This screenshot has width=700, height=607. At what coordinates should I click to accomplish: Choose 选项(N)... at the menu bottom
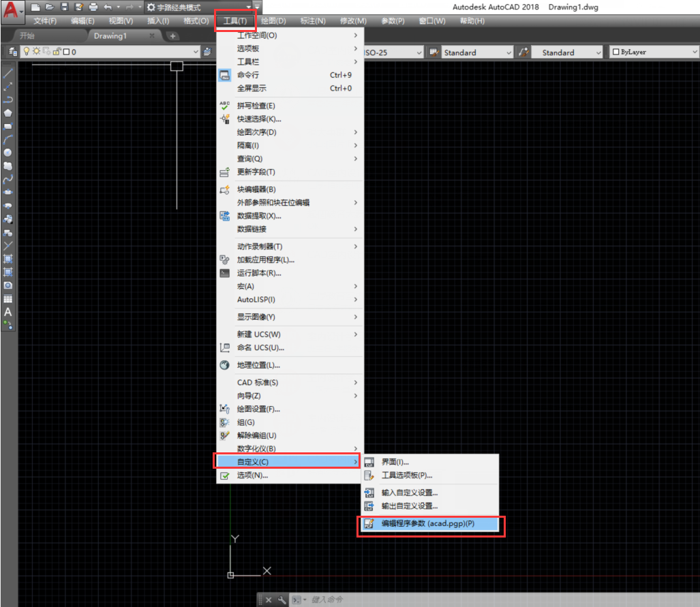coord(290,476)
